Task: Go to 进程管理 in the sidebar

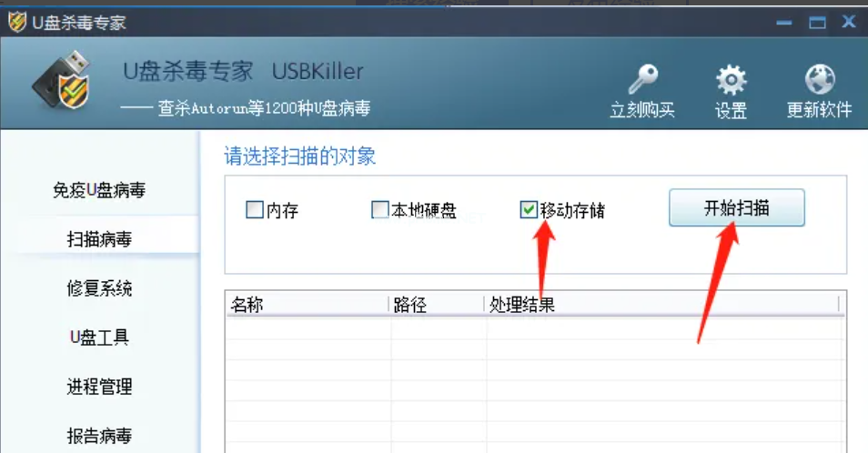Action: coord(99,388)
